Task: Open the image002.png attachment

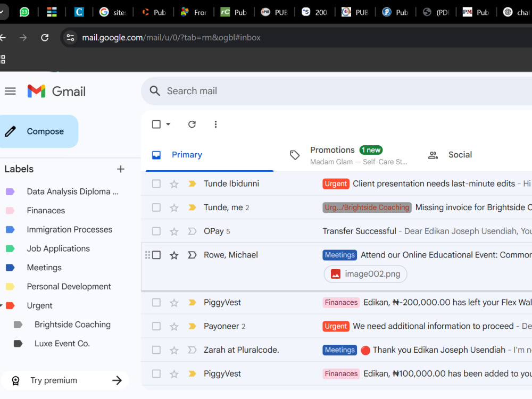Action: [x=365, y=274]
